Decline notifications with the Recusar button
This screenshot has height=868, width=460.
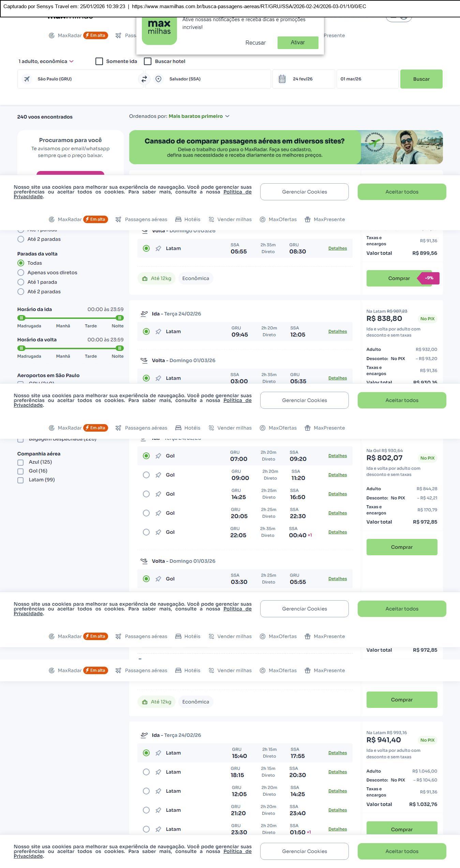tap(255, 43)
